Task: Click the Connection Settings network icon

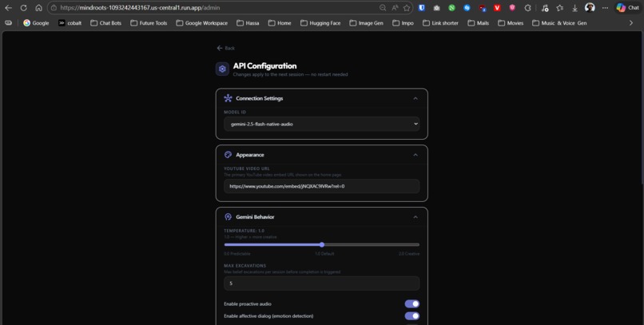Action: tap(228, 98)
